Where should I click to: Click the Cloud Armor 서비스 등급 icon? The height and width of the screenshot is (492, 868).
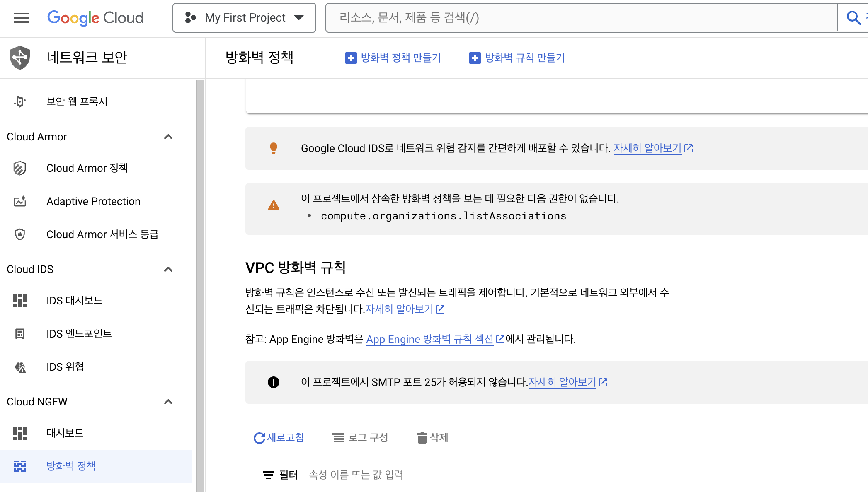click(20, 234)
